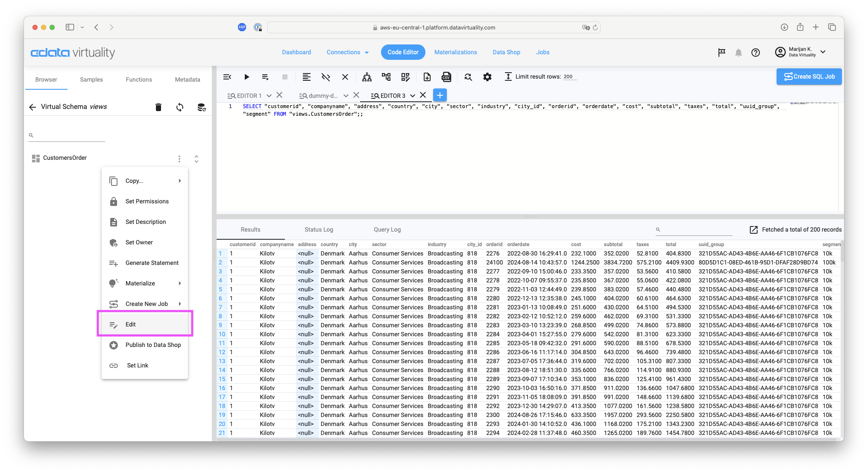Click in the schema search field
The height and width of the screenshot is (473, 868).
pyautogui.click(x=66, y=135)
